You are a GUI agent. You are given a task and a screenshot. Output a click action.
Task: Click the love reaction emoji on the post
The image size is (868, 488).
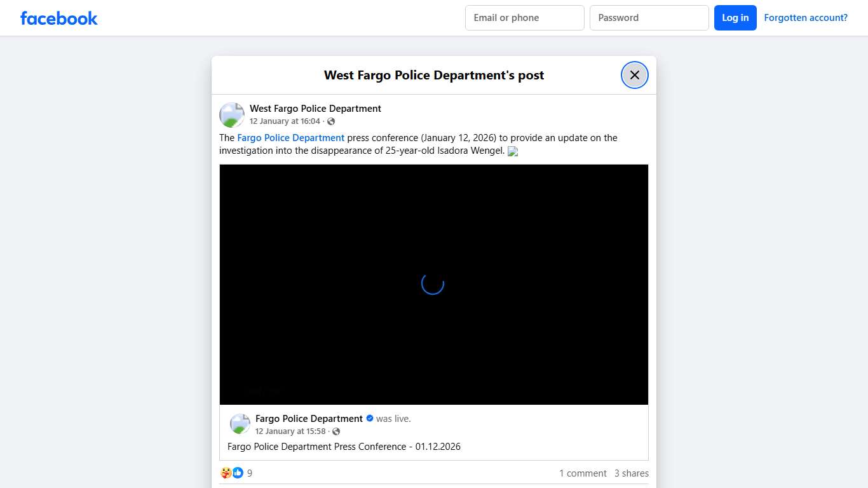(x=226, y=473)
